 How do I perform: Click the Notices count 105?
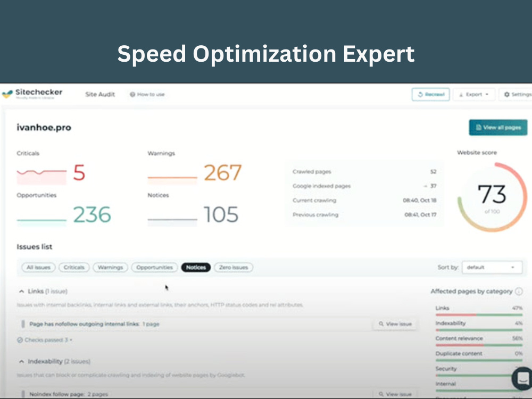(221, 215)
